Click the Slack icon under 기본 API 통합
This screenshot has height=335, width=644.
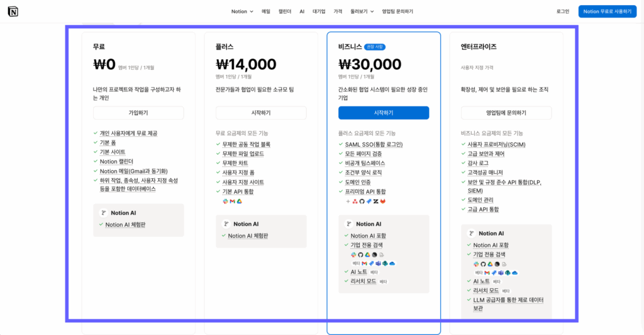pos(225,202)
